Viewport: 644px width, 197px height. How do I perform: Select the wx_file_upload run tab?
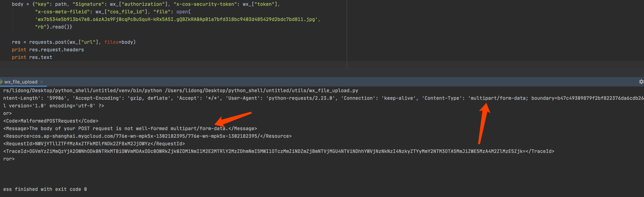pos(21,82)
